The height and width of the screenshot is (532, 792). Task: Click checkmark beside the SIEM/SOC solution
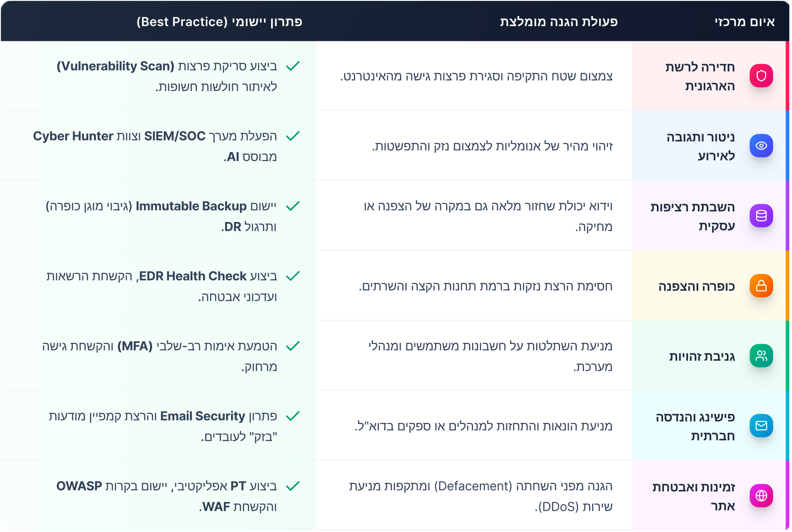pyautogui.click(x=293, y=136)
